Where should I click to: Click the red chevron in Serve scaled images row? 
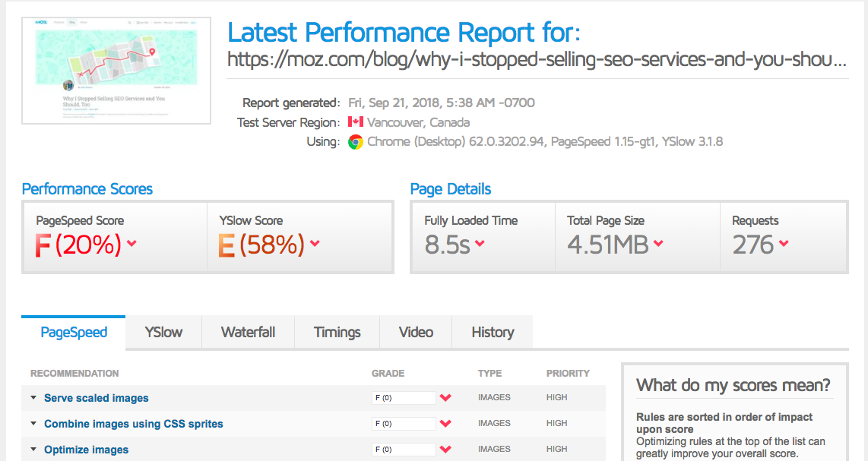[445, 397]
